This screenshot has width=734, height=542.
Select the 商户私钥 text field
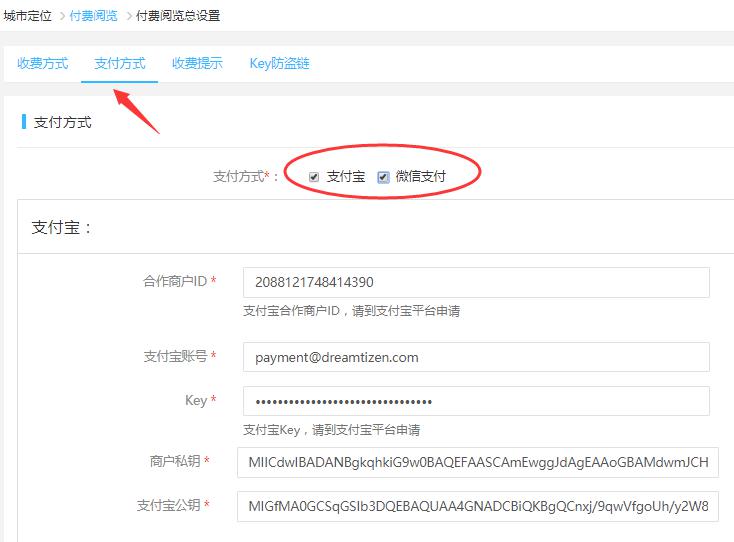pos(476,462)
